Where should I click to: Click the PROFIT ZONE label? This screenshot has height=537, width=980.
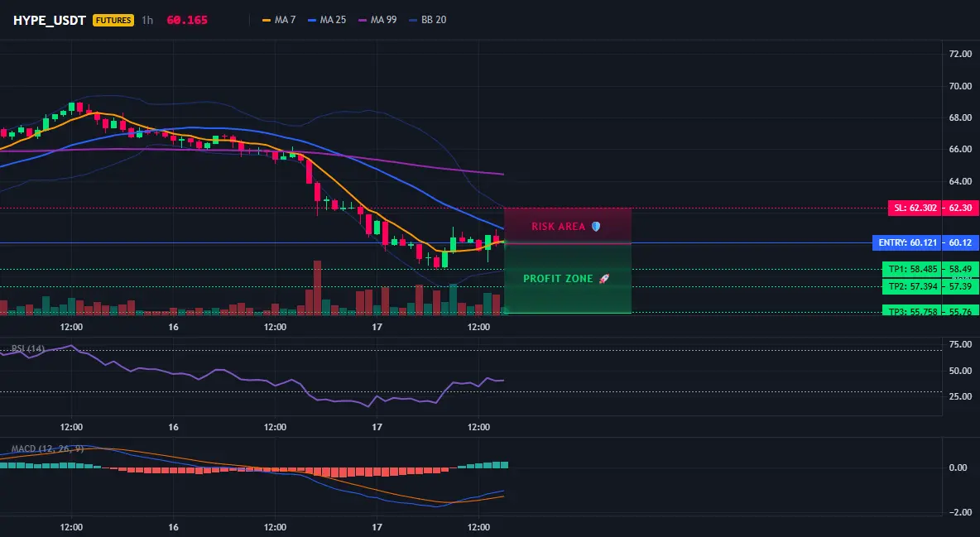click(558, 279)
